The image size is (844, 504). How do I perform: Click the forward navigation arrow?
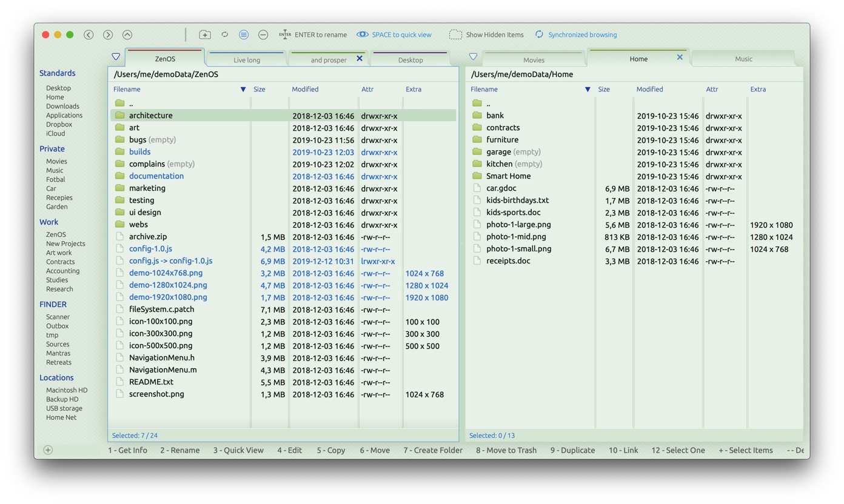108,35
